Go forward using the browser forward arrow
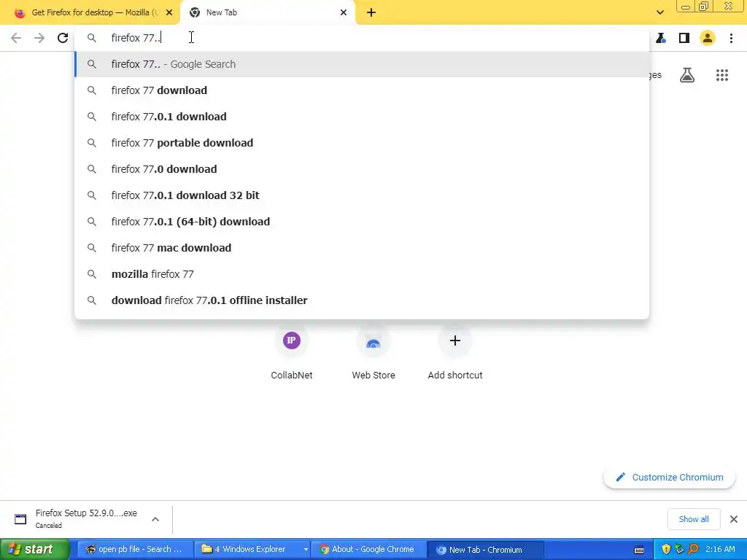The image size is (747, 560). [39, 38]
